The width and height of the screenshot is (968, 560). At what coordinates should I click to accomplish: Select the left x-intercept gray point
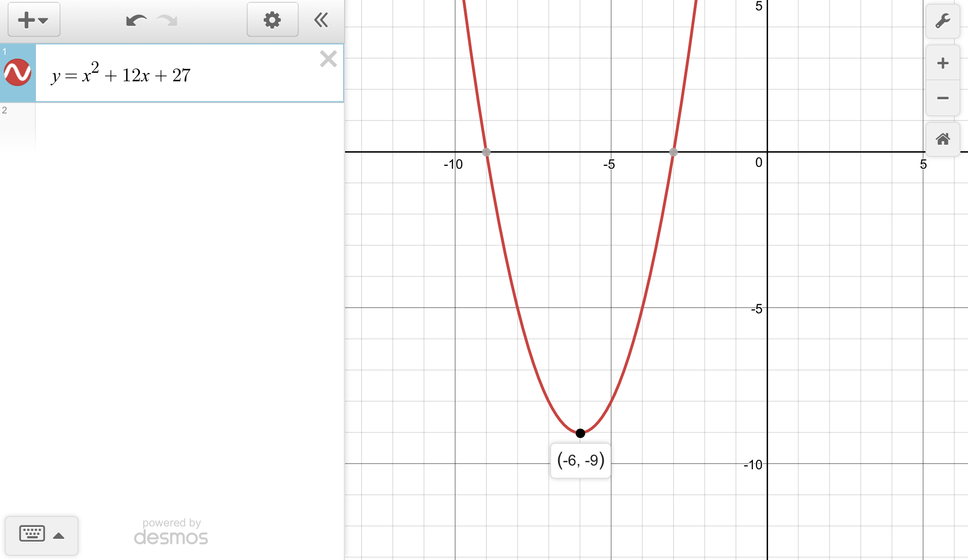(486, 152)
